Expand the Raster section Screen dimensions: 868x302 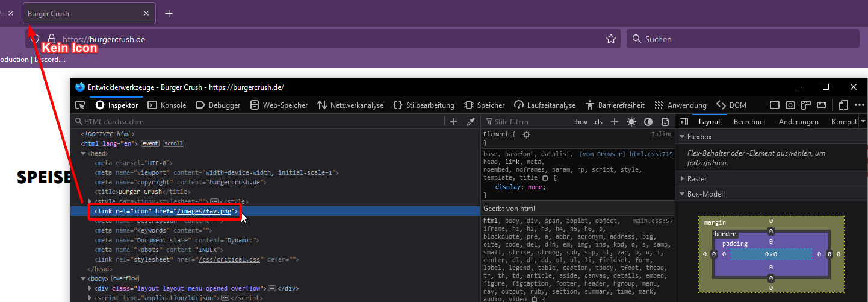[x=682, y=179]
